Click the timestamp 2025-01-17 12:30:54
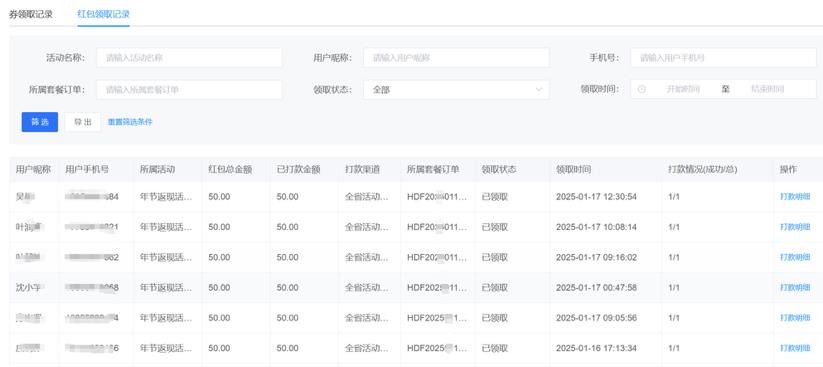Image resolution: width=823 pixels, height=367 pixels. tap(596, 197)
